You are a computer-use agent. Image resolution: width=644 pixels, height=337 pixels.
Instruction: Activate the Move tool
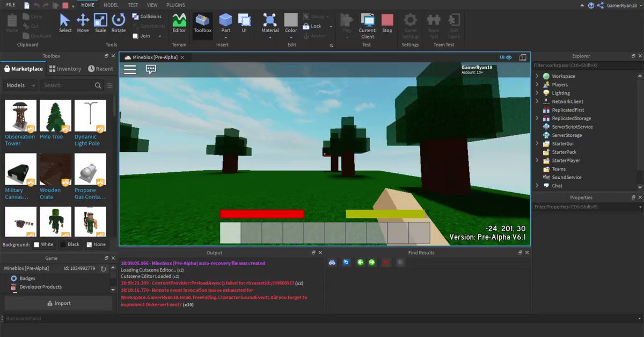click(x=83, y=23)
